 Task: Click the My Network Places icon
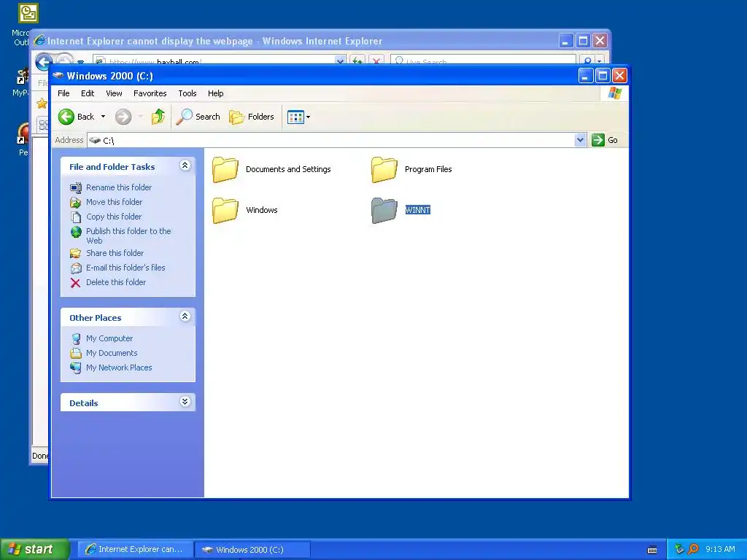coord(76,368)
